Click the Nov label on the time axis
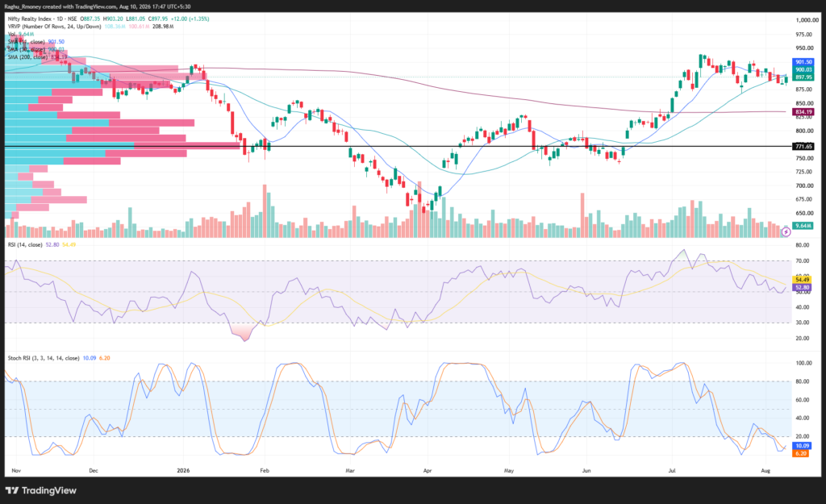The height and width of the screenshot is (504, 826). coord(16,471)
